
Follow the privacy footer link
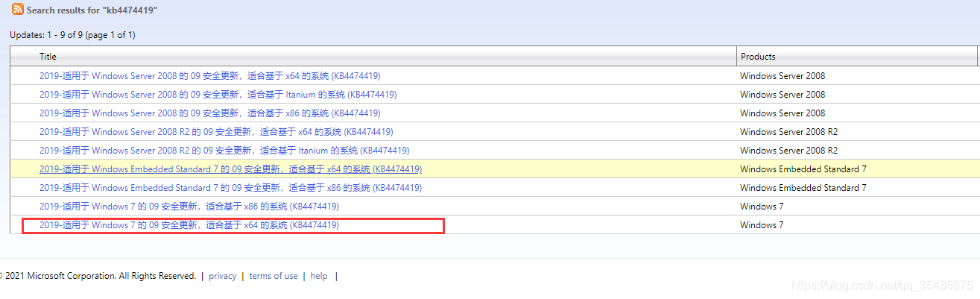(x=223, y=276)
